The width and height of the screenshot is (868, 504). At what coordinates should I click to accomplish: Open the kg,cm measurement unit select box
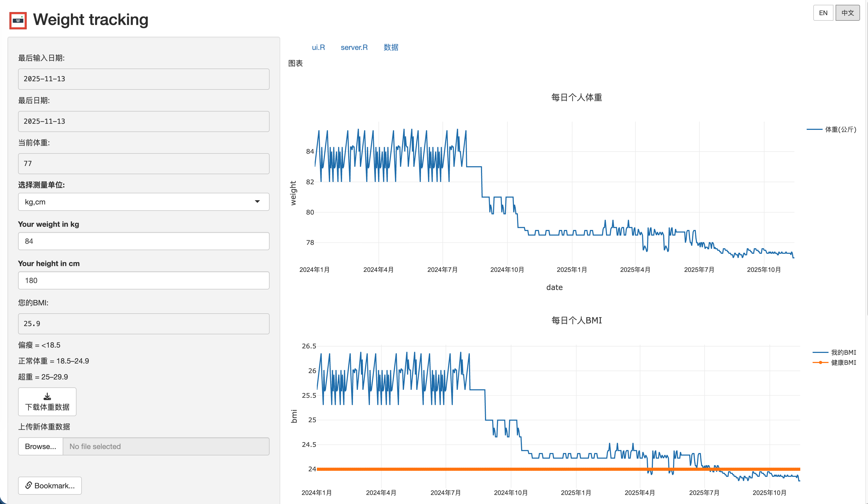(x=138, y=202)
